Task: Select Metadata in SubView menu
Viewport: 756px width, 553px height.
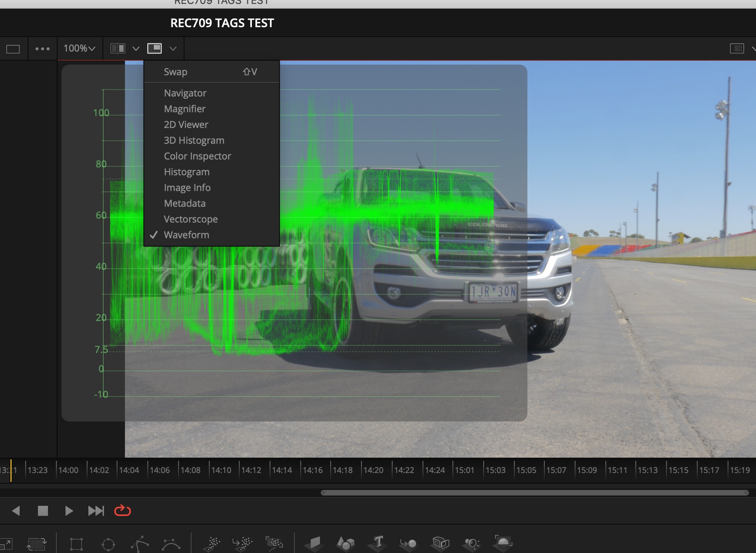Action: click(x=212, y=203)
